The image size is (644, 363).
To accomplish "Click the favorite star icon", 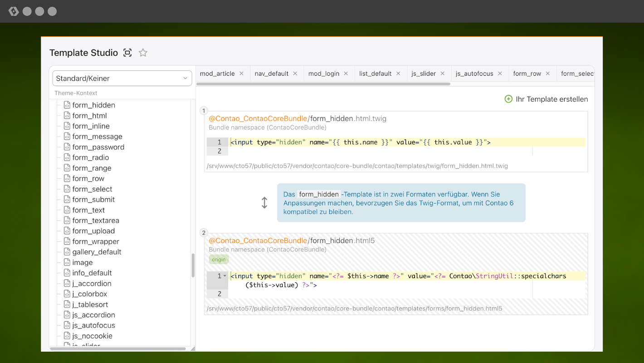I will [x=143, y=53].
